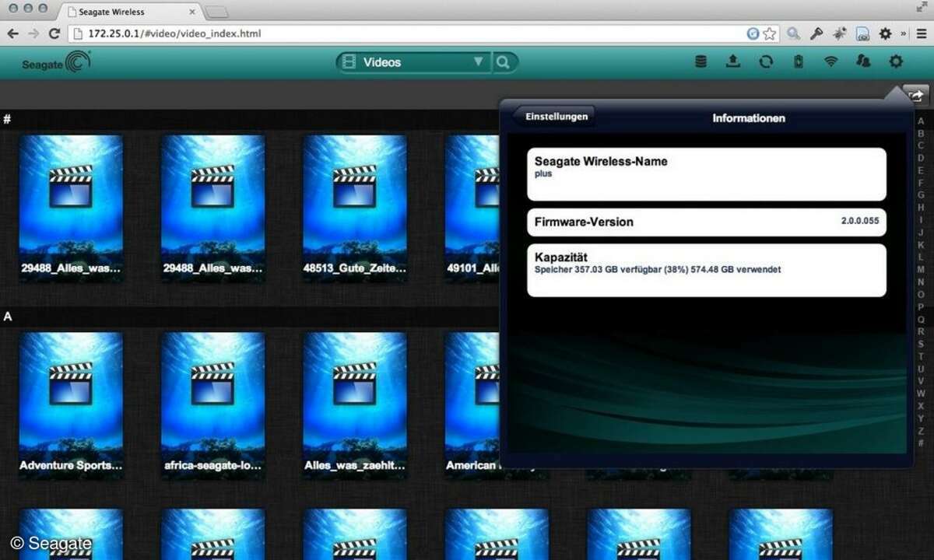Open the Adventure Sports video thumbnail
The height and width of the screenshot is (560, 934).
[71, 404]
